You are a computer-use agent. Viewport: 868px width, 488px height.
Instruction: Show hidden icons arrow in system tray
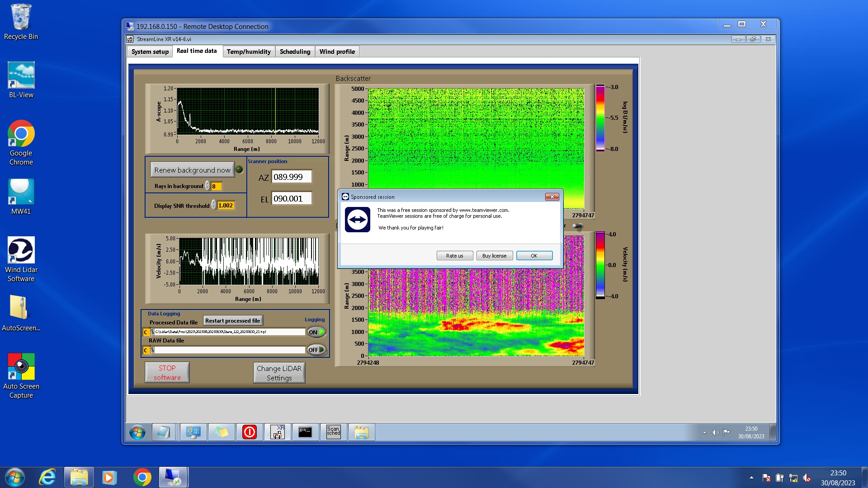pos(751,477)
